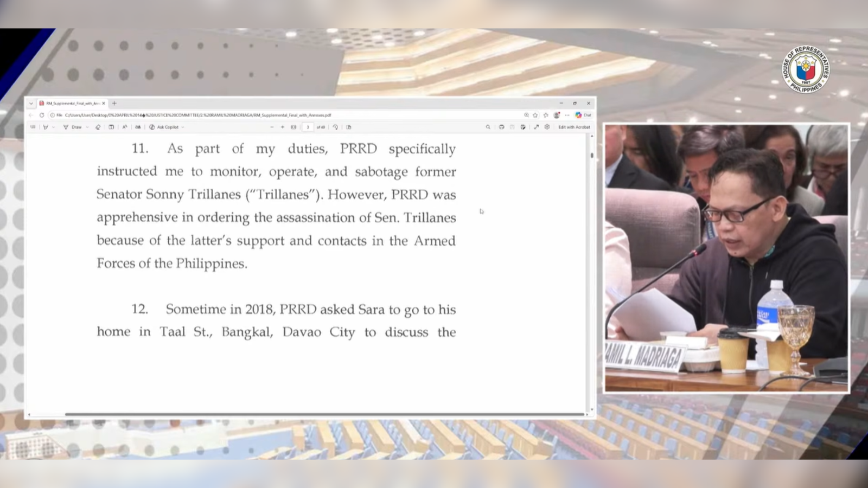The height and width of the screenshot is (488, 868).
Task: Open Find search in PDF toolbar
Action: point(488,127)
